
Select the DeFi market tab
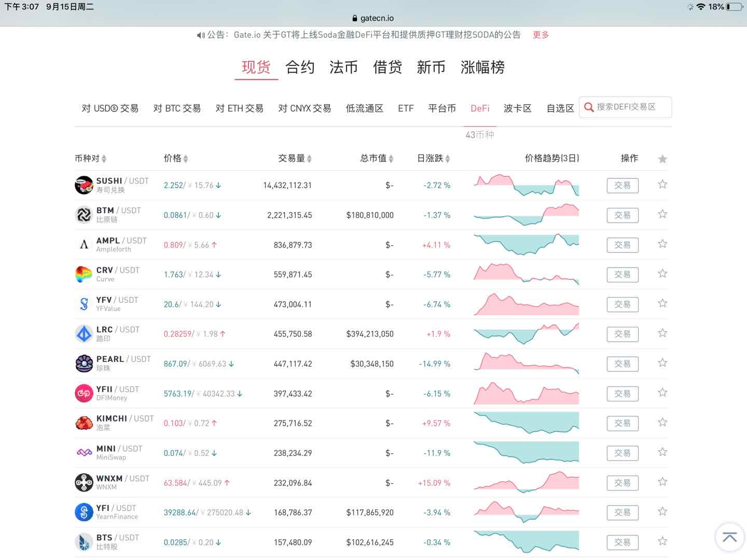click(x=480, y=108)
